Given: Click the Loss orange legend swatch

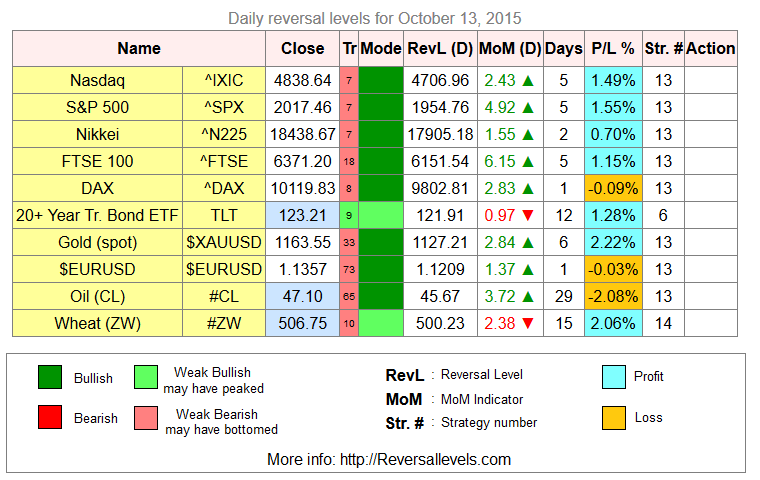Looking at the screenshot, I should (x=614, y=418).
